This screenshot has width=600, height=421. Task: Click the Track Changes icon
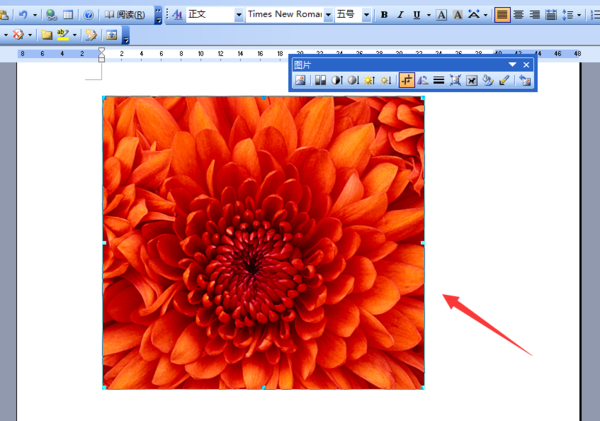point(91,35)
